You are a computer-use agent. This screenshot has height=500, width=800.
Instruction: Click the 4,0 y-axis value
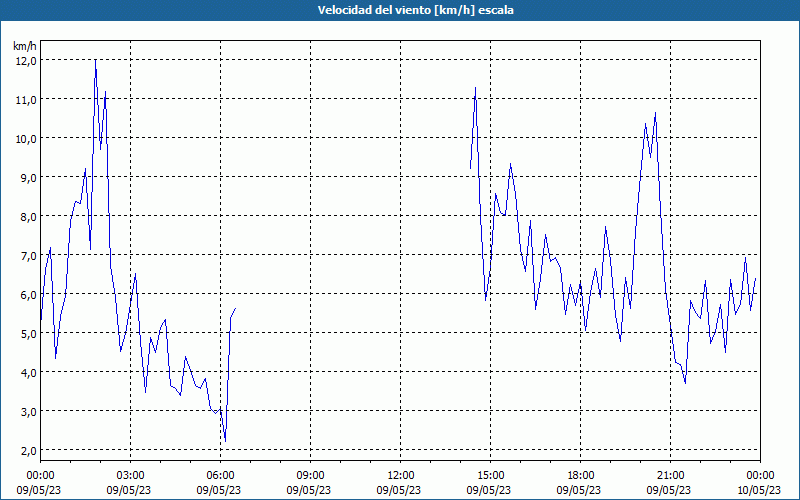28,372
